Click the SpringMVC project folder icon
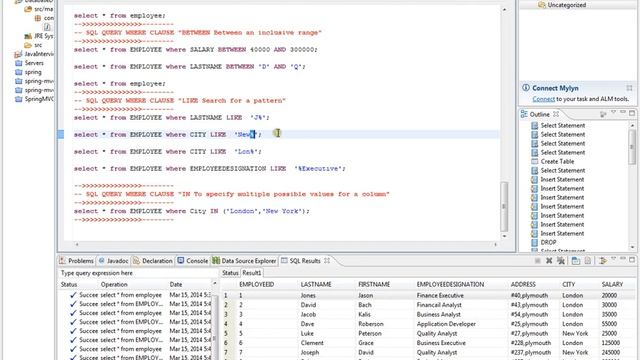The width and height of the screenshot is (640, 360). pyautogui.click(x=18, y=99)
